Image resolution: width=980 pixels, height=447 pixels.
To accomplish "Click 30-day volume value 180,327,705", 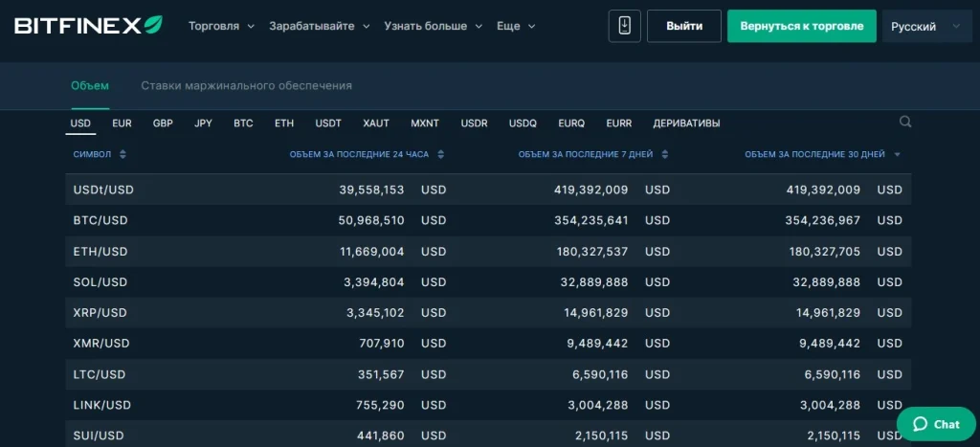I will (x=824, y=252).
